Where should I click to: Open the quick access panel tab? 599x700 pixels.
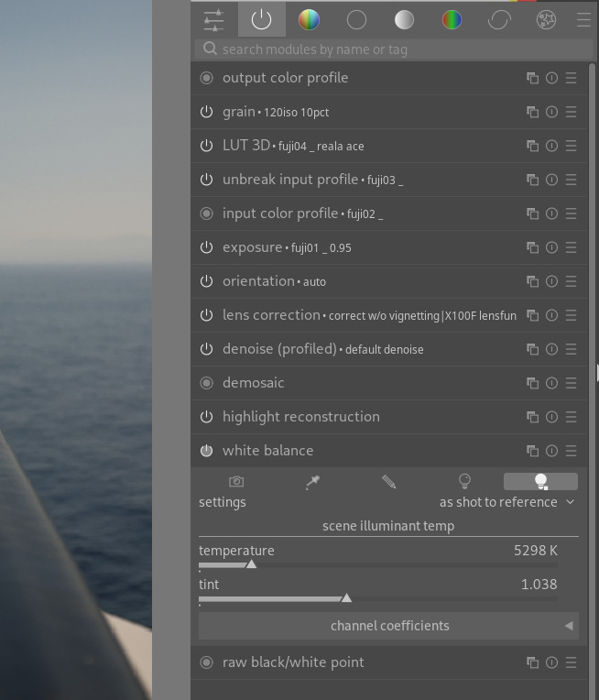(213, 19)
